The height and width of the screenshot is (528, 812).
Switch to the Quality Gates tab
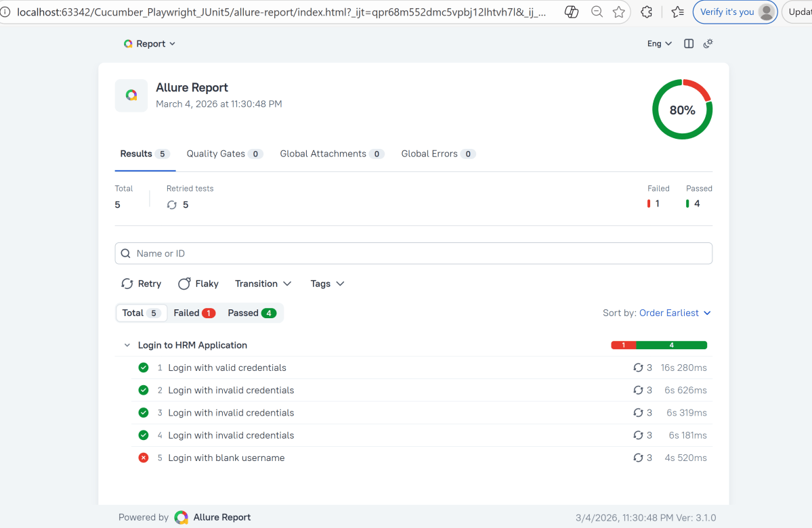coord(223,154)
